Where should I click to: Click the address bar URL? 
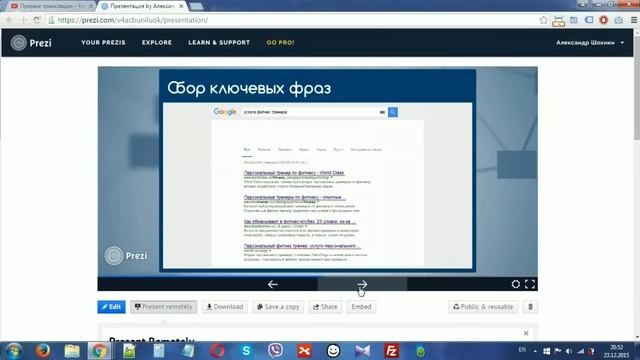[133, 20]
